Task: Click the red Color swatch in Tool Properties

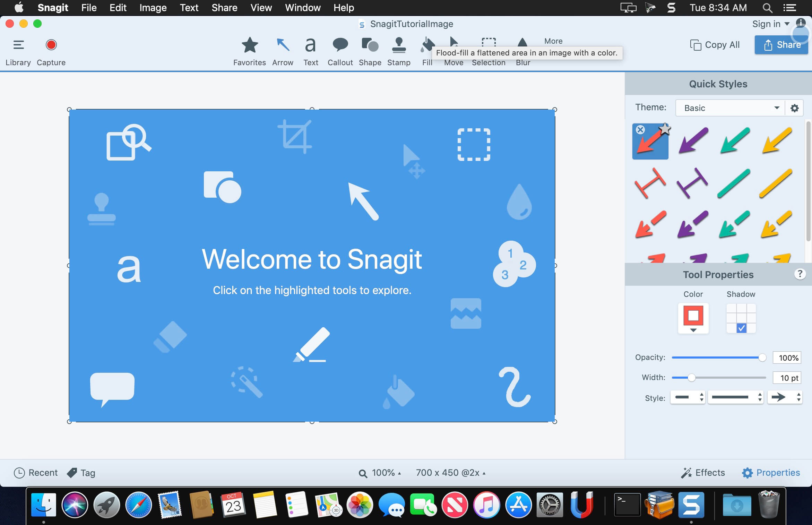Action: [693, 316]
